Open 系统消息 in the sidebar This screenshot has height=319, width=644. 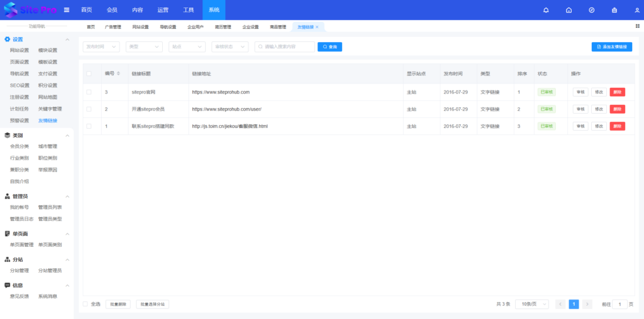coord(48,296)
